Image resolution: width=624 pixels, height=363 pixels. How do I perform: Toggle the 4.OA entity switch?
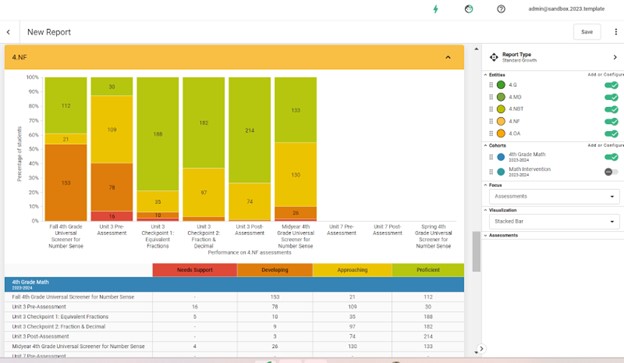coord(611,133)
